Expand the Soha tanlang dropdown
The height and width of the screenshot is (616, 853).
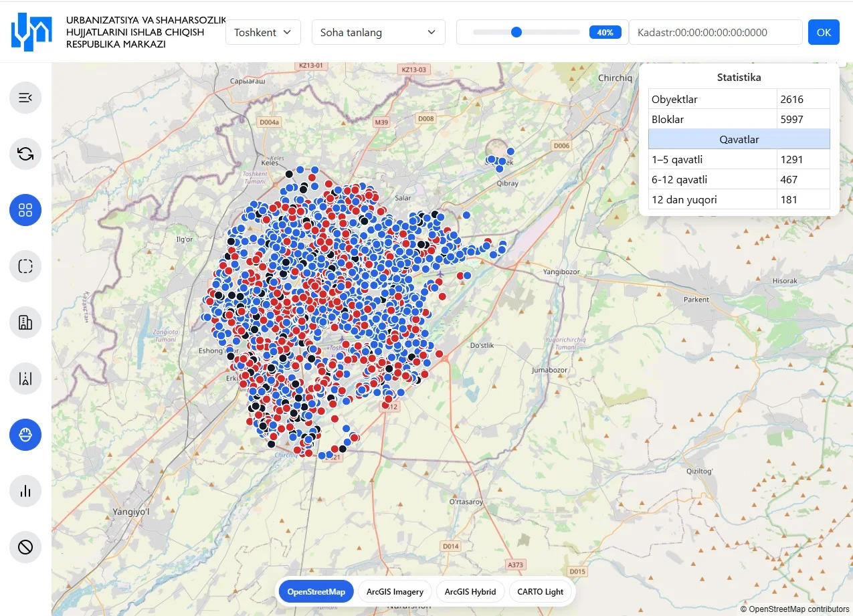(x=378, y=31)
